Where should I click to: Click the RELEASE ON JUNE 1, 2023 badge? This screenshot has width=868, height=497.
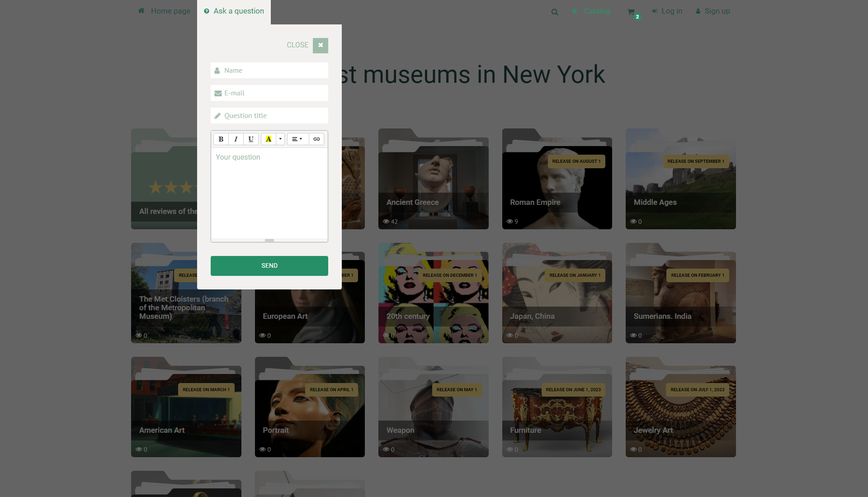coord(573,390)
